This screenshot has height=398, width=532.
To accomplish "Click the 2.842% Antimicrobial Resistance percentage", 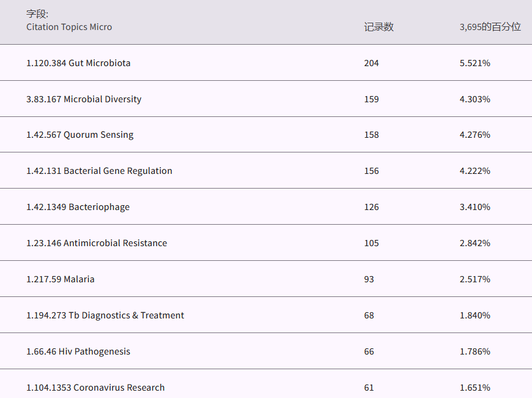I will click(474, 243).
